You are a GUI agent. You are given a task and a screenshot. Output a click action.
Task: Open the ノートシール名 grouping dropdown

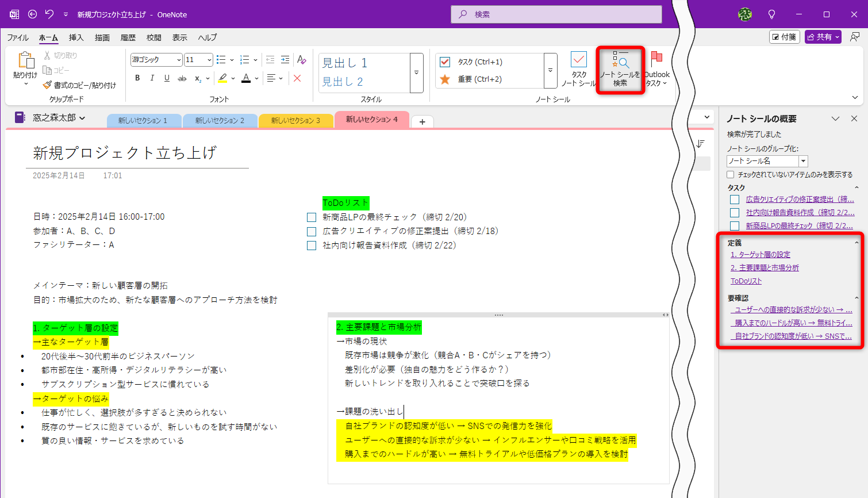click(x=804, y=161)
